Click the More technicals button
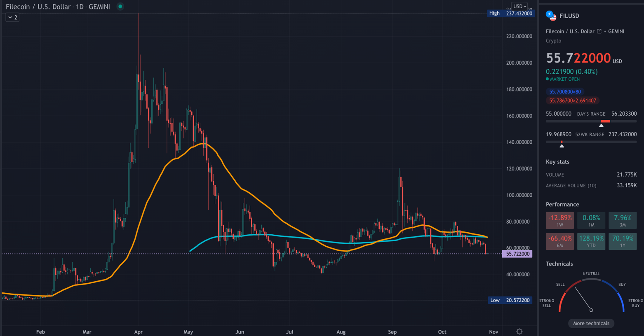The height and width of the screenshot is (336, 644). 591,323
